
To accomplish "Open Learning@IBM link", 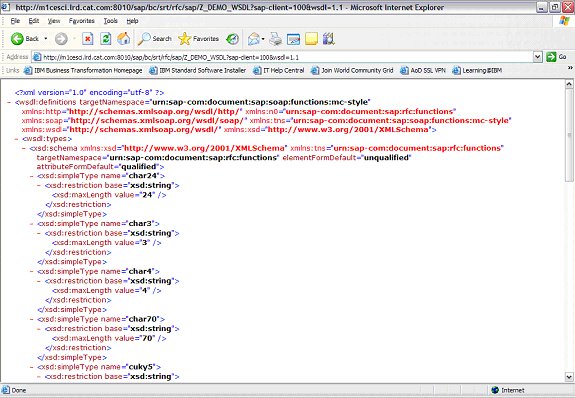I will 477,70.
